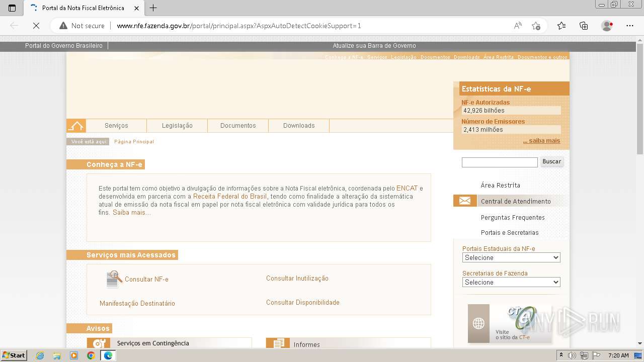Open Perguntas Frequentes
644x362 pixels.
tap(513, 217)
